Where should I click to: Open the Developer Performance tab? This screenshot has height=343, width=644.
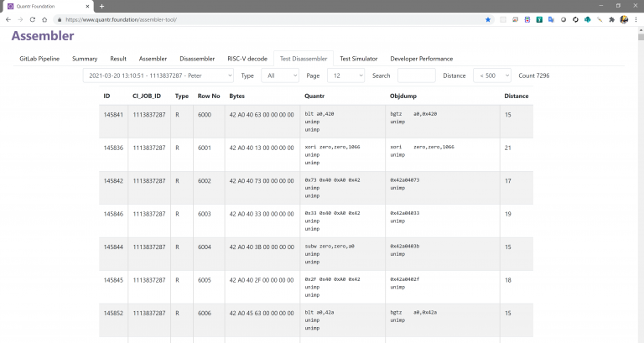pos(422,59)
